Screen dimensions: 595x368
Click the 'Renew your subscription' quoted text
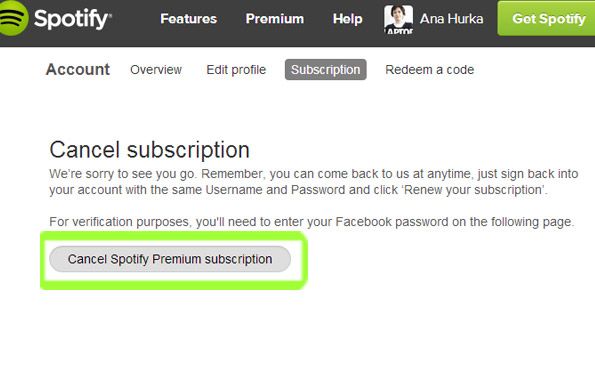coord(475,190)
